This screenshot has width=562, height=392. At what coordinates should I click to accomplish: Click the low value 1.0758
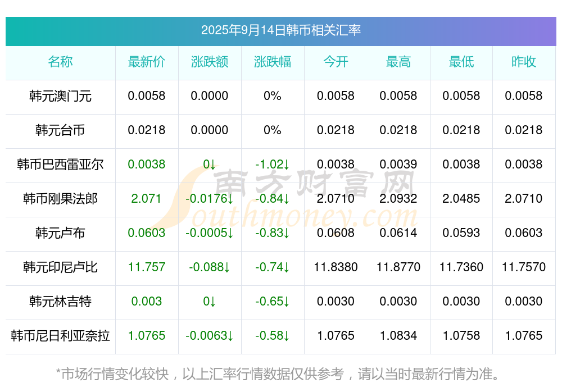coord(461,336)
